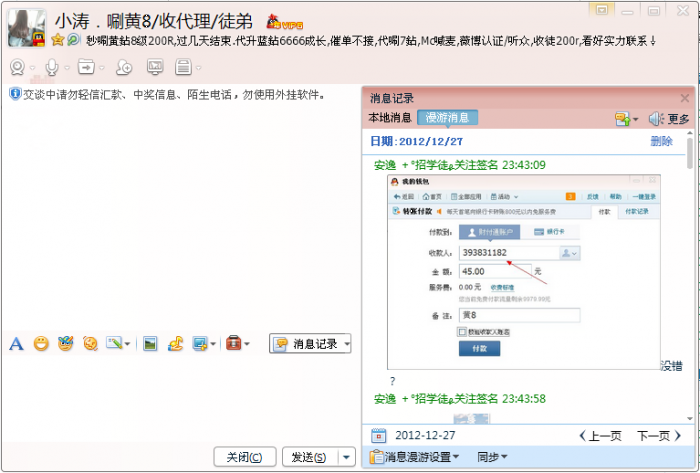Click the magic emoticon icon
This screenshot has height=473, width=700.
pyautogui.click(x=65, y=344)
